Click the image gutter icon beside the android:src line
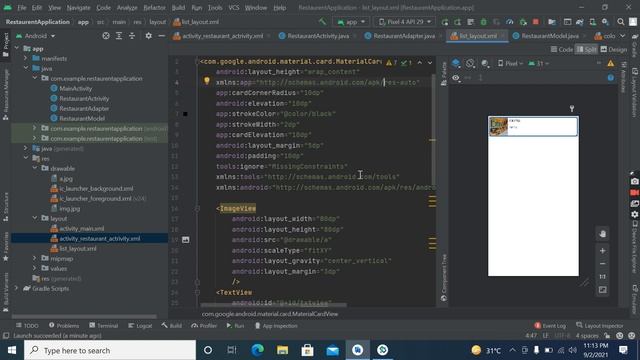 (x=185, y=240)
